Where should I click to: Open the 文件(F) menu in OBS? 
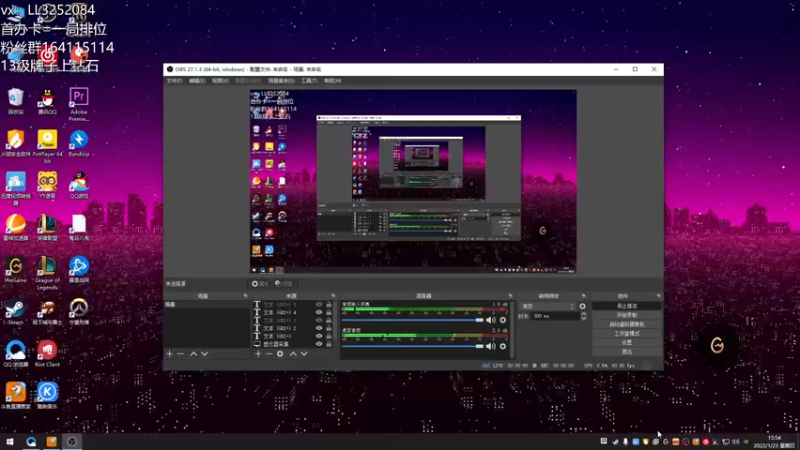pos(174,81)
